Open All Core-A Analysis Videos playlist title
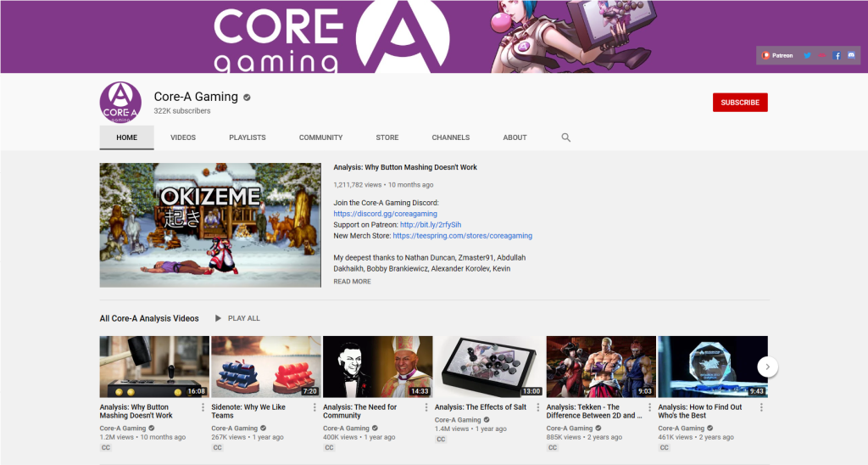868x465 pixels. (x=149, y=319)
